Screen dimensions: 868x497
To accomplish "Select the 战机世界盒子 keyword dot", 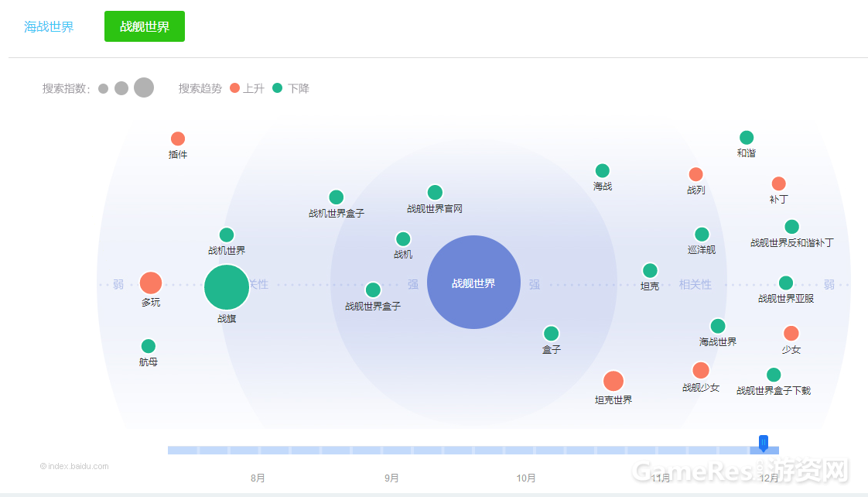I will click(336, 197).
